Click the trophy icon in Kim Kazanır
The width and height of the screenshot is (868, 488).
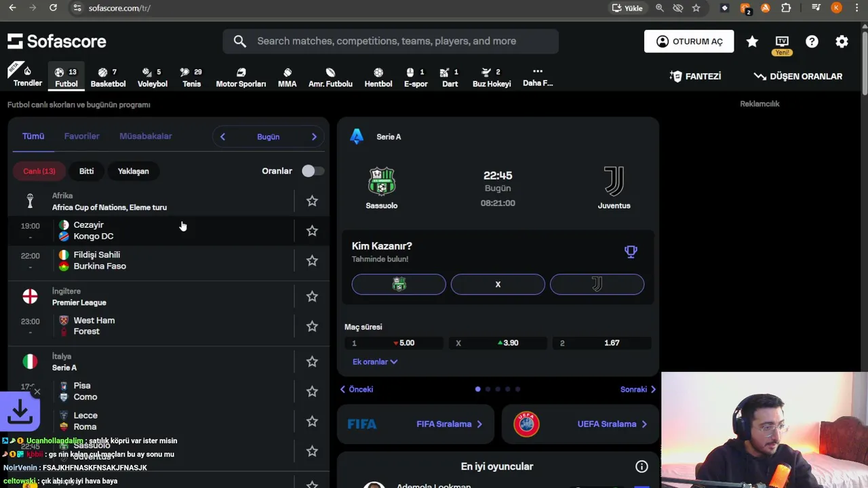tap(631, 252)
